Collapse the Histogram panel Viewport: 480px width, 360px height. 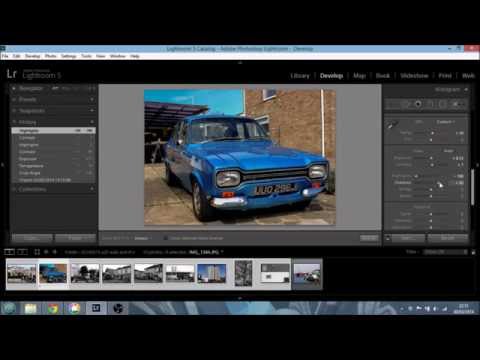coord(466,89)
